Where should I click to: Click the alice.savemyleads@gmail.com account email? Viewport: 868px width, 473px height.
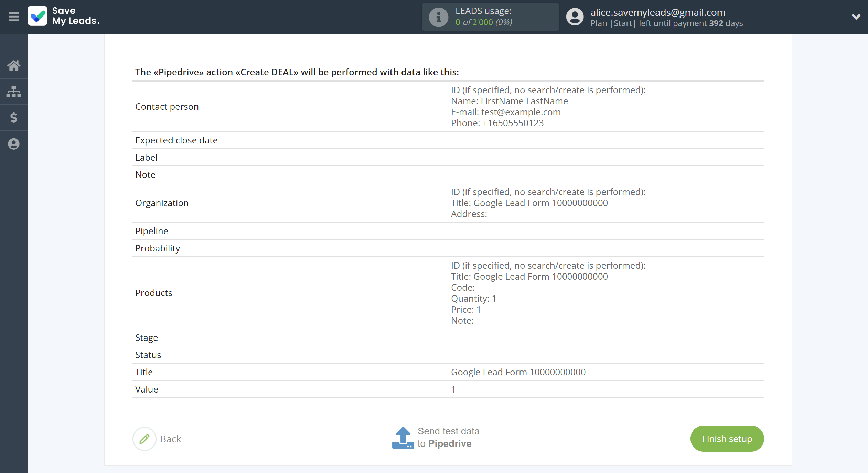(x=658, y=12)
